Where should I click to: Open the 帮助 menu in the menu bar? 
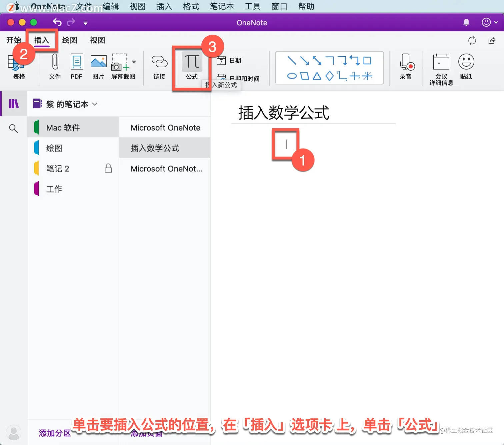coord(306,6)
